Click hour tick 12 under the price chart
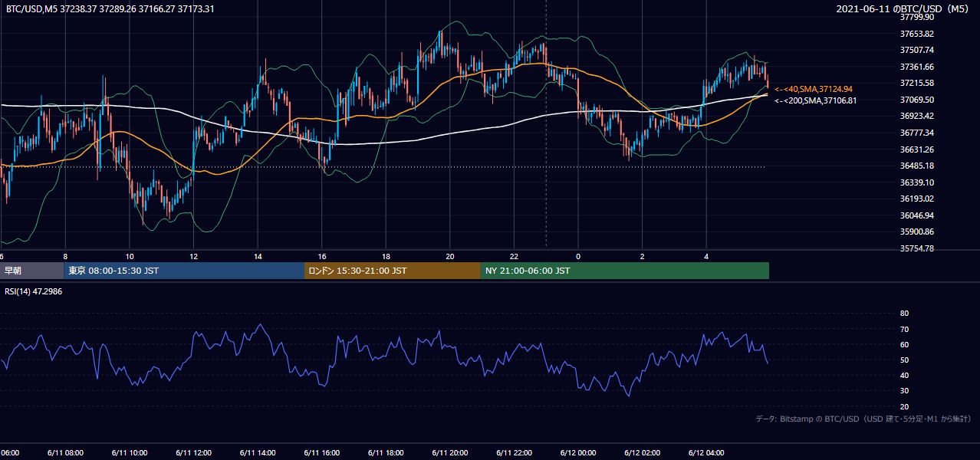Screen dimensions: 980x460 194,257
